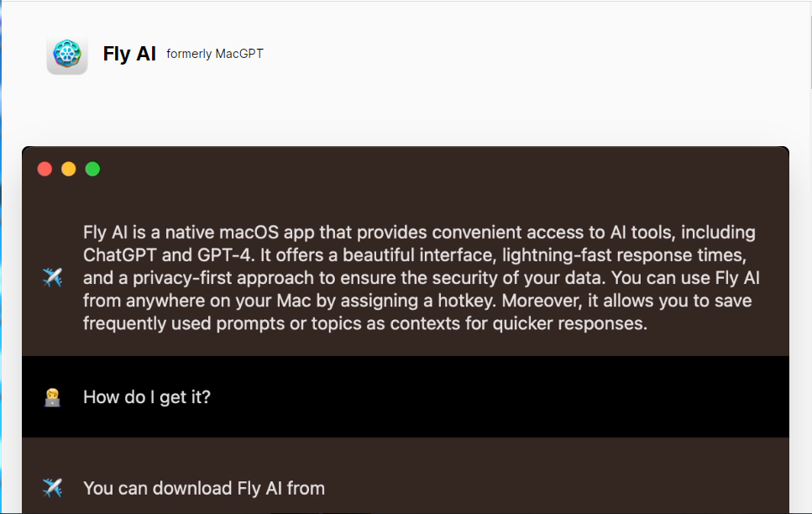This screenshot has height=514, width=812.
Task: Click the Fly AI logo in the header
Action: click(x=66, y=54)
